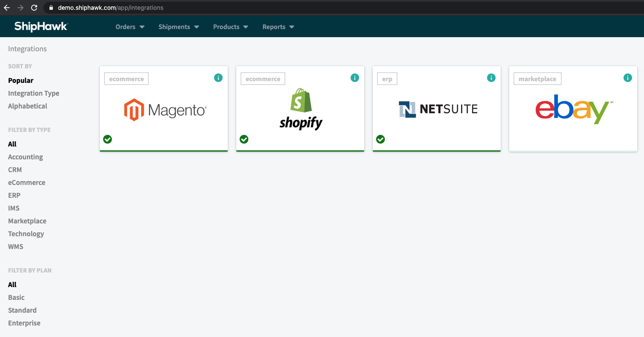
Task: Open info details for the Magento integration
Action: coord(218,78)
